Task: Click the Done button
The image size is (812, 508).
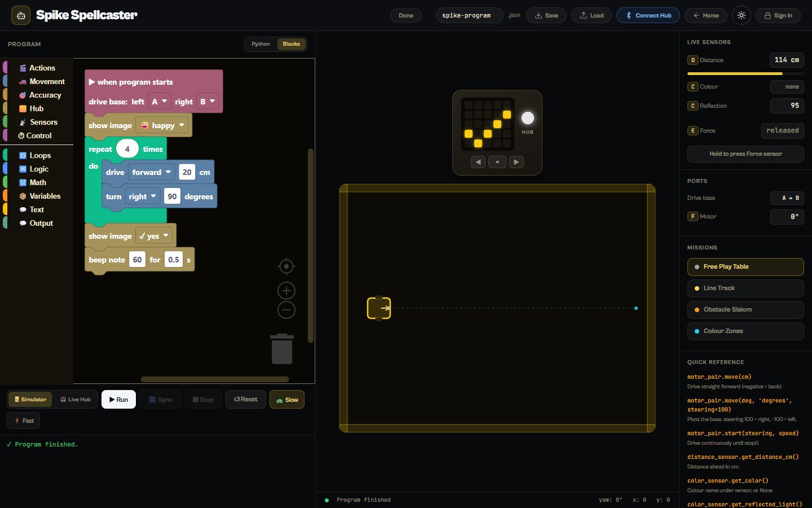Action: click(x=406, y=15)
